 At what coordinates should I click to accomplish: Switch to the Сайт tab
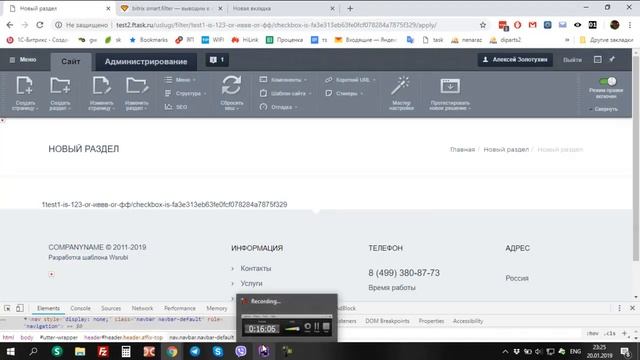click(71, 62)
